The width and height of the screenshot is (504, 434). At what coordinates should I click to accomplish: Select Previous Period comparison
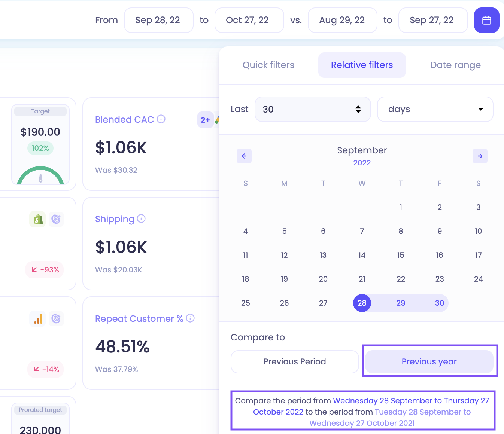pyautogui.click(x=295, y=362)
